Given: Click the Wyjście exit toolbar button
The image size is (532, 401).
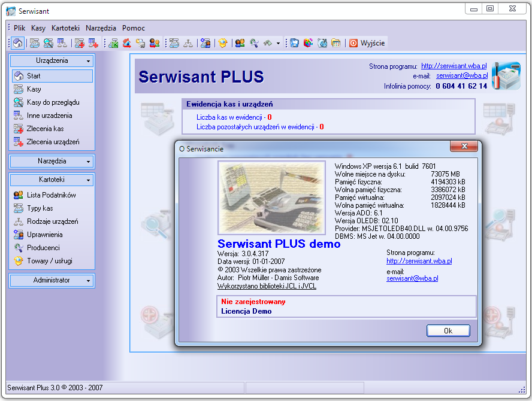Looking at the screenshot, I should [x=367, y=43].
